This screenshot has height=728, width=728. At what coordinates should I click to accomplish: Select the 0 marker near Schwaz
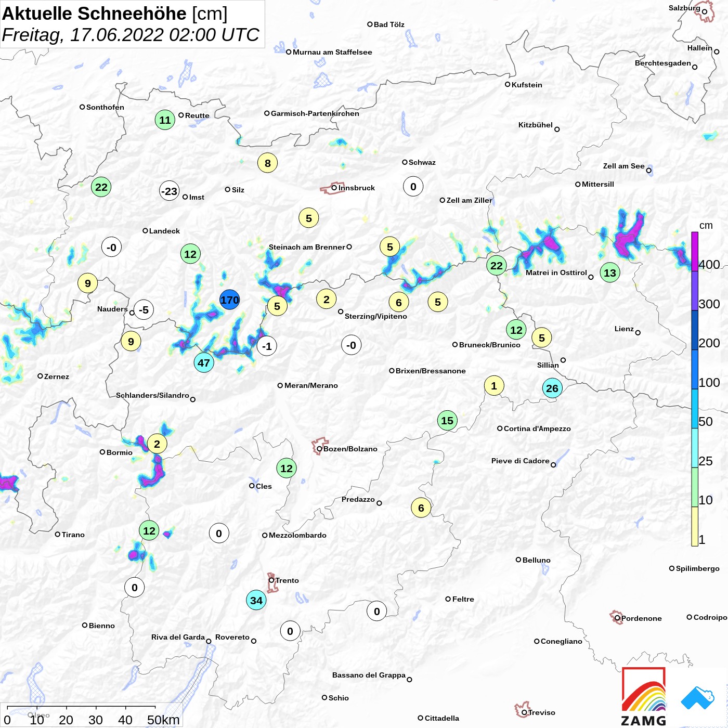(413, 187)
